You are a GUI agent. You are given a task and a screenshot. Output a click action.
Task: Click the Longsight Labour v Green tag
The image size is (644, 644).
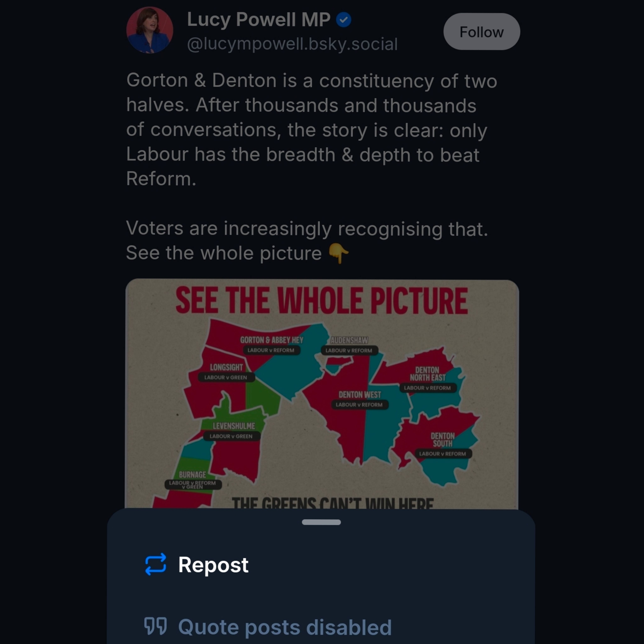tap(226, 377)
